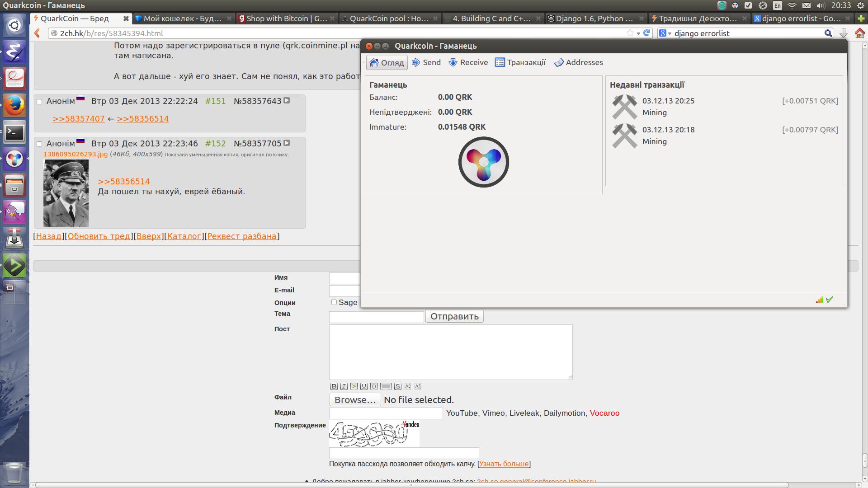The image size is (868, 488).
Task: Click the Отправить submit button
Action: (454, 316)
